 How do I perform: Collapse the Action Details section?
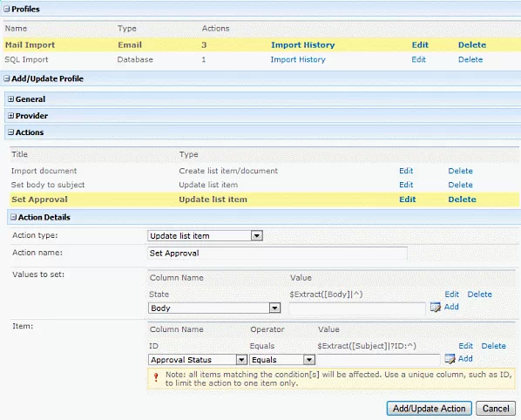point(13,217)
